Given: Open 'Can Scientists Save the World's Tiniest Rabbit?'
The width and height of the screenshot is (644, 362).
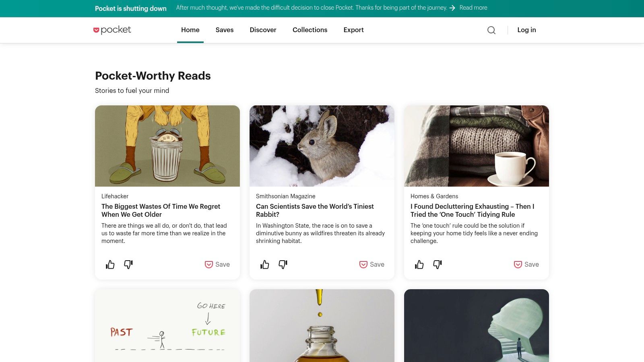Looking at the screenshot, I should (x=315, y=210).
